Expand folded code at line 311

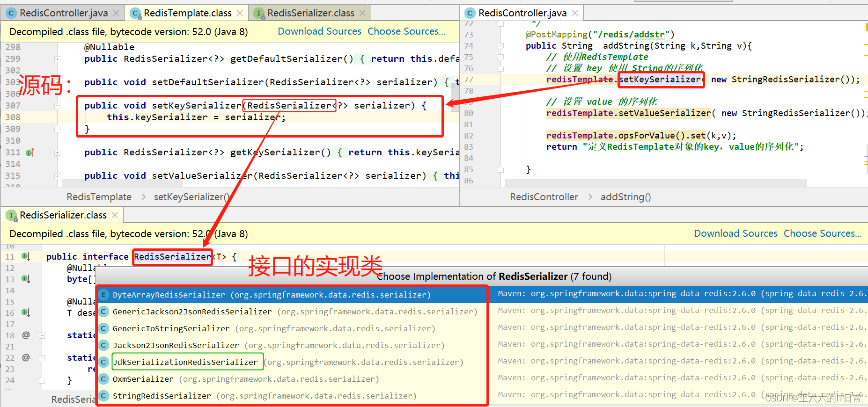[57, 153]
